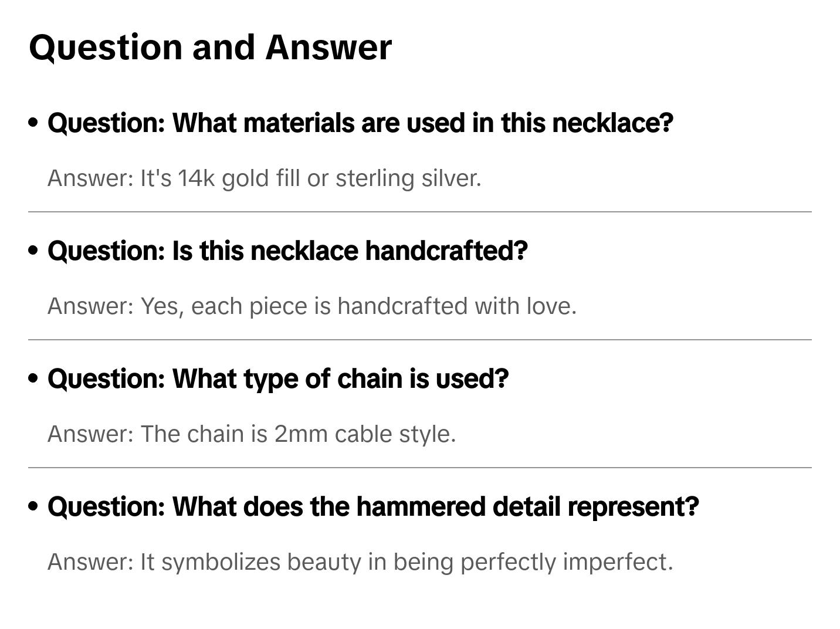Click the divider line below the materials answer

coord(419,212)
